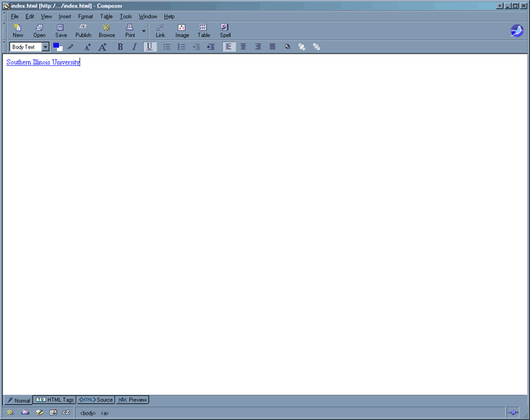Click the text color swatch
The image size is (530, 420).
[58, 47]
